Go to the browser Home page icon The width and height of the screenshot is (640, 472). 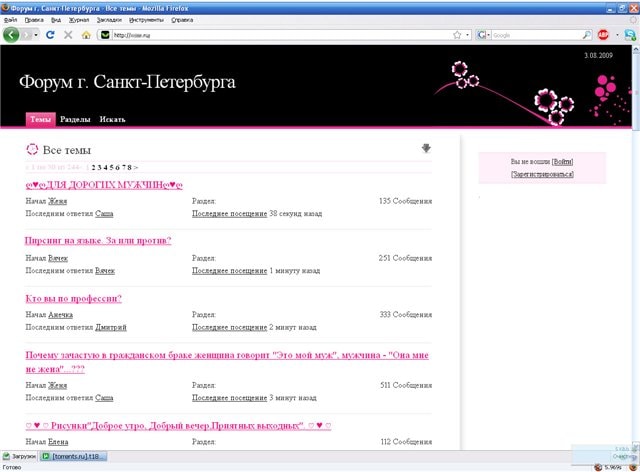[86, 34]
